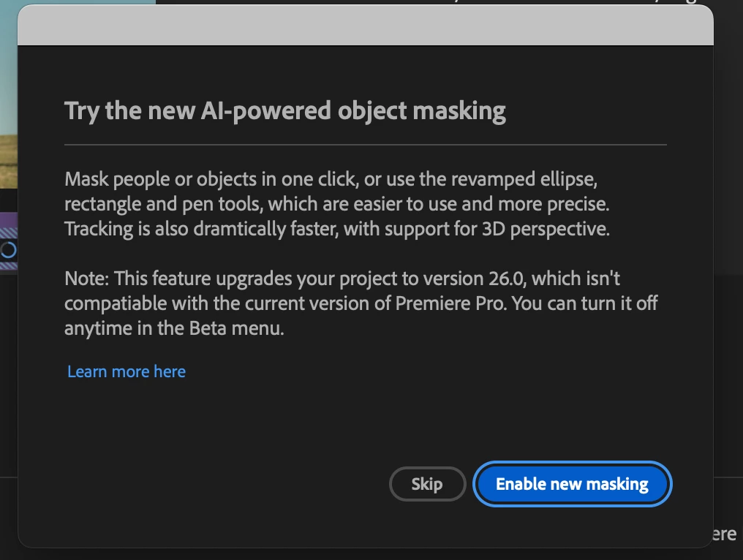This screenshot has height=560, width=743.
Task: Click the heading starting with "Try the new"
Action: 285,111
